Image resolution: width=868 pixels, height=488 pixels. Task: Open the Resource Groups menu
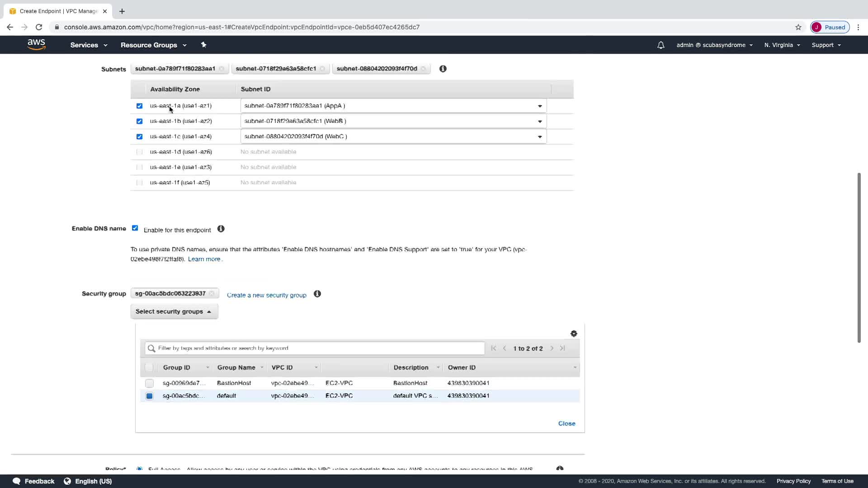click(153, 45)
